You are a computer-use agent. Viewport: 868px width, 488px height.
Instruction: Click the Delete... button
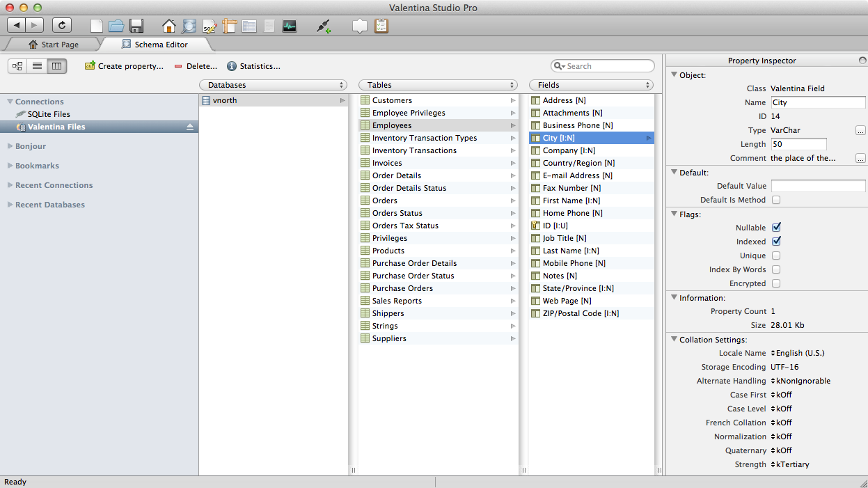point(196,66)
